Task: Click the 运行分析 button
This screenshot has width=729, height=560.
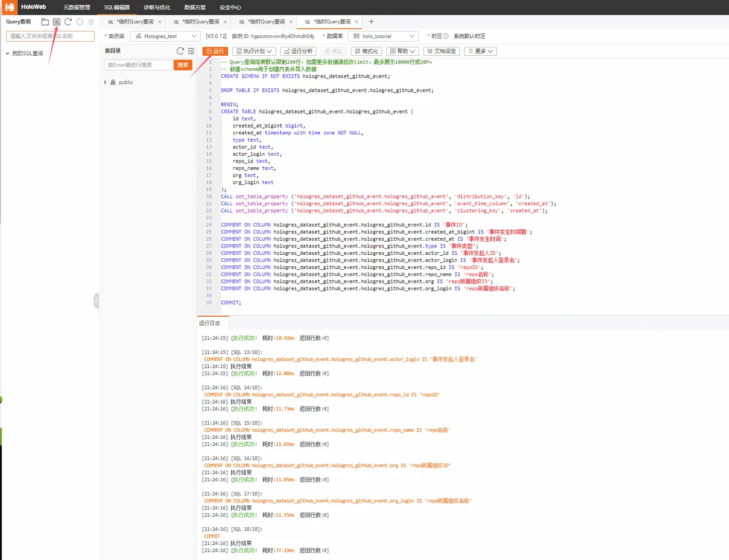Action: pos(299,51)
